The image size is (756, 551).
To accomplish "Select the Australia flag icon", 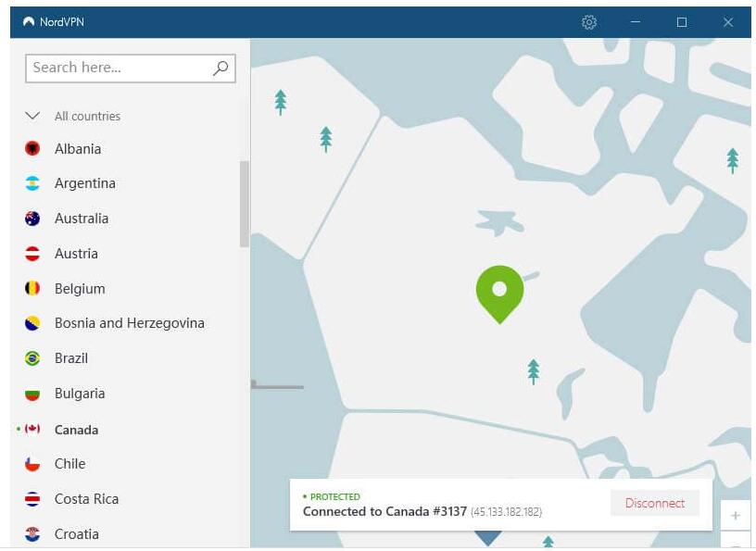I will pyautogui.click(x=32, y=219).
